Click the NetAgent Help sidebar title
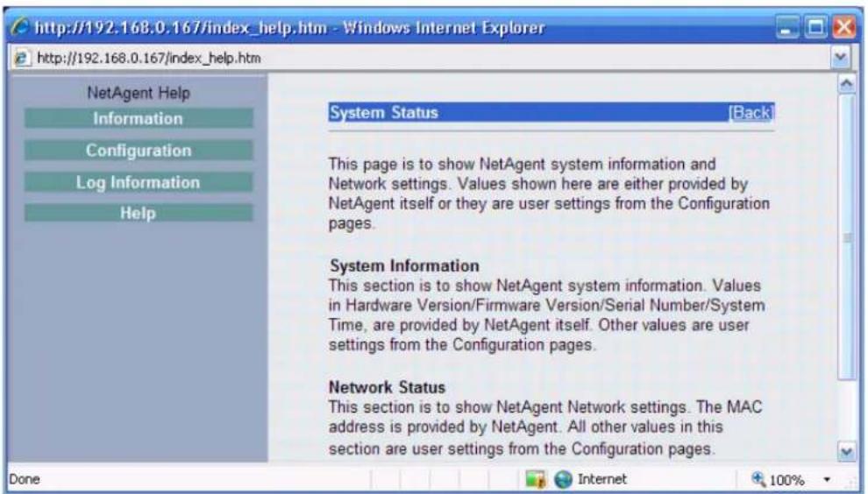The height and width of the screenshot is (494, 868). (139, 93)
